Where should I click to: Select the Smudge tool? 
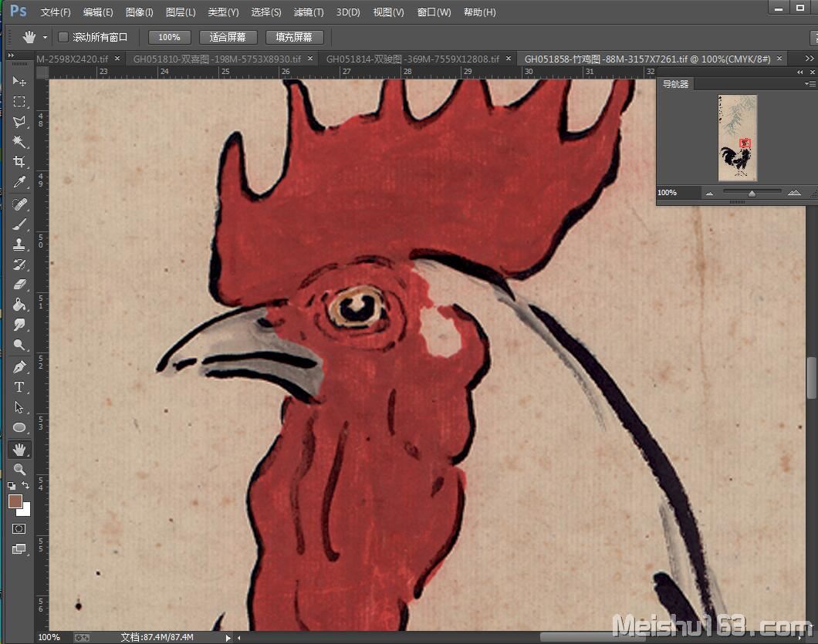pyautogui.click(x=19, y=325)
